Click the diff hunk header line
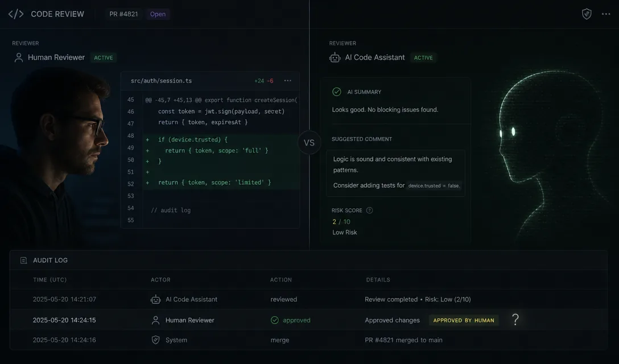 [x=221, y=100]
